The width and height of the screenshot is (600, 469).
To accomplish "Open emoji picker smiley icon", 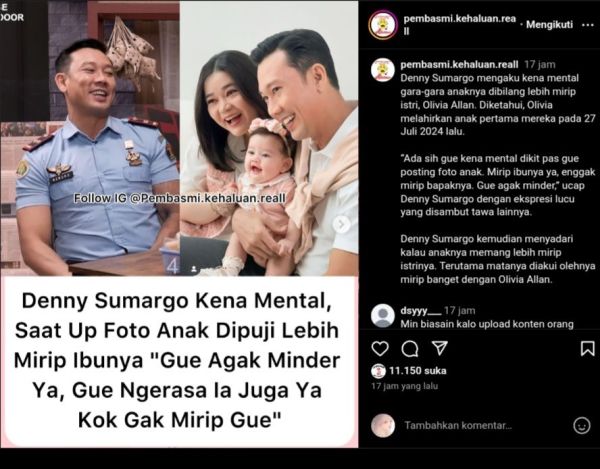I will click(582, 425).
